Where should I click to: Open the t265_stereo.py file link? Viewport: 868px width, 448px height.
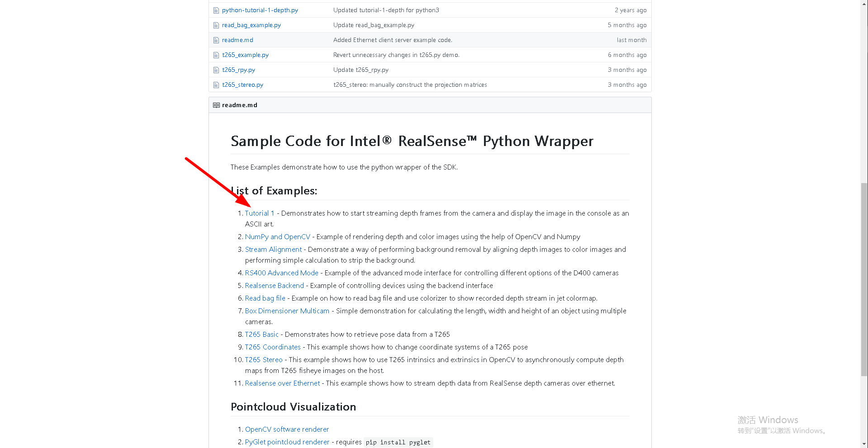click(242, 85)
